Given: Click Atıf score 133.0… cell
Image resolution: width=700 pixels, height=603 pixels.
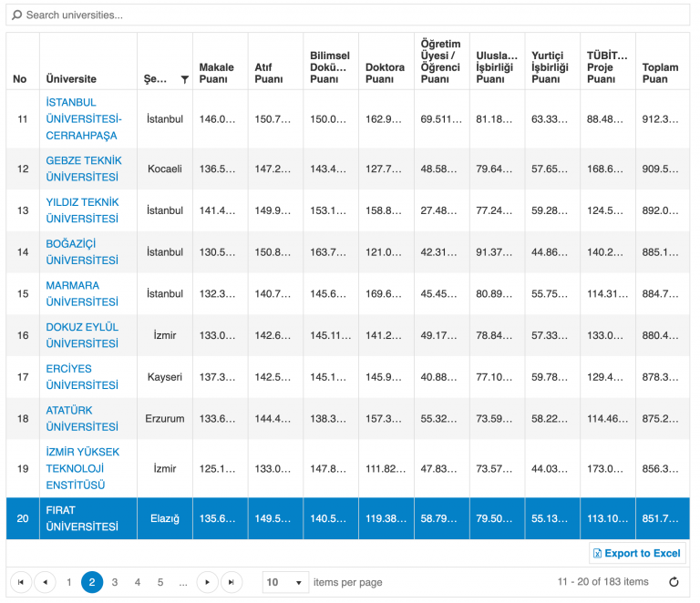Looking at the screenshot, I should pos(276,469).
